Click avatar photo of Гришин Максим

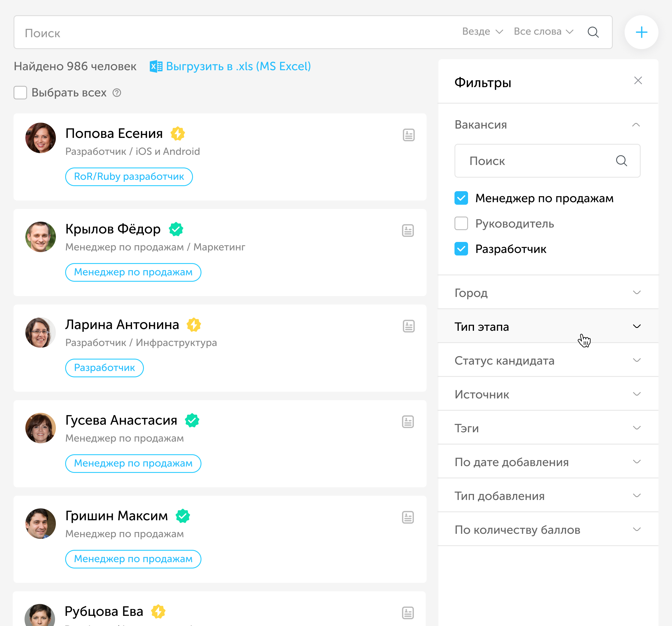[41, 523]
